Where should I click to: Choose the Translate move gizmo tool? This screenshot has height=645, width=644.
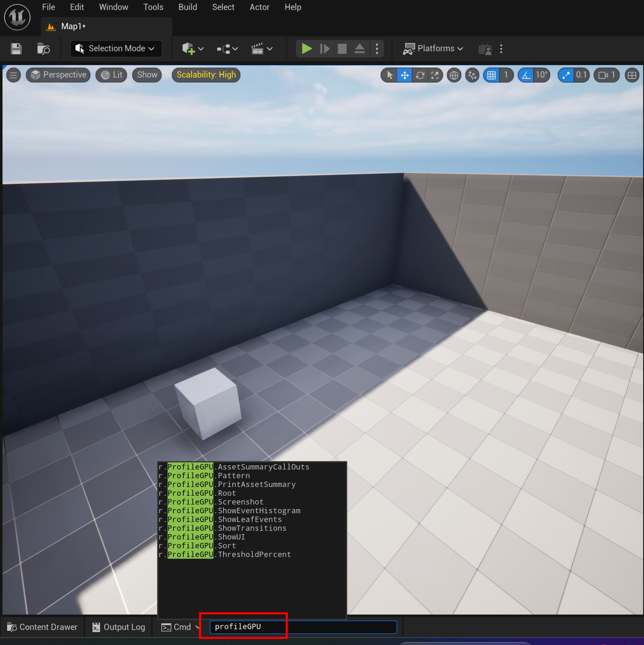click(404, 75)
